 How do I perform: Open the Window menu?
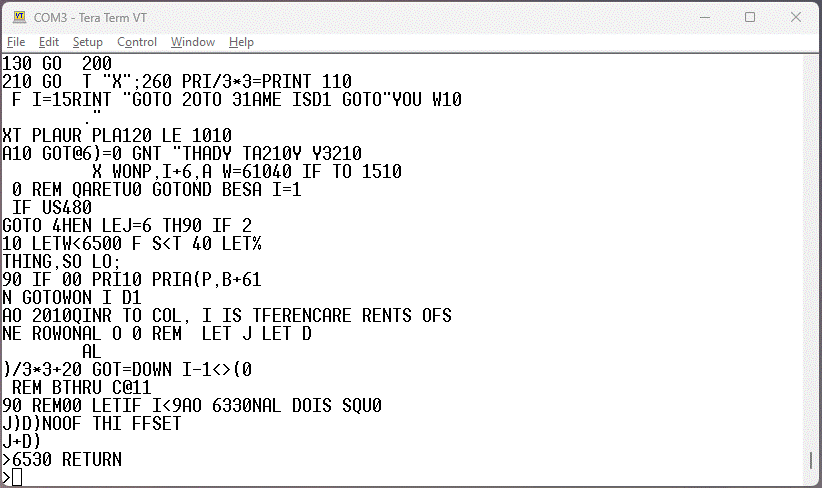coord(192,42)
